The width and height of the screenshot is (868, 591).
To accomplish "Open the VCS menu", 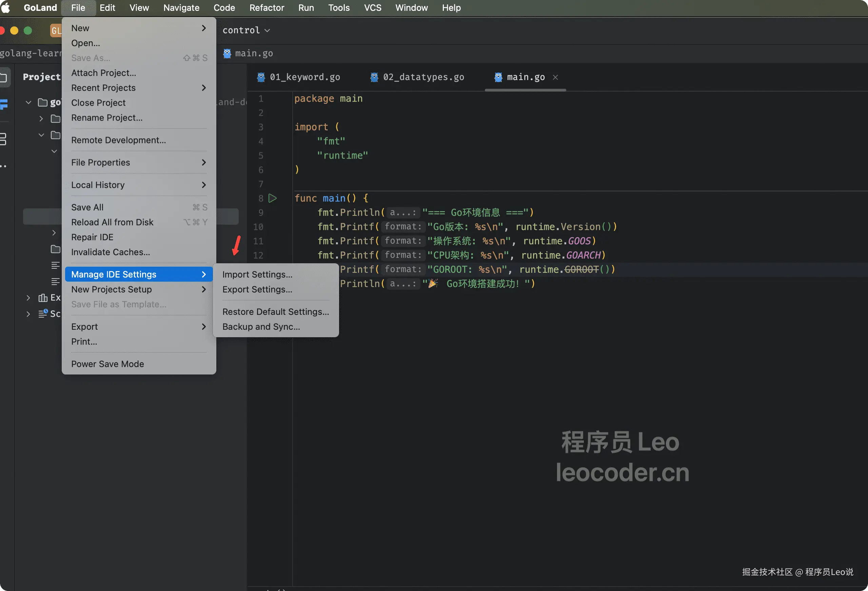I will pyautogui.click(x=373, y=7).
